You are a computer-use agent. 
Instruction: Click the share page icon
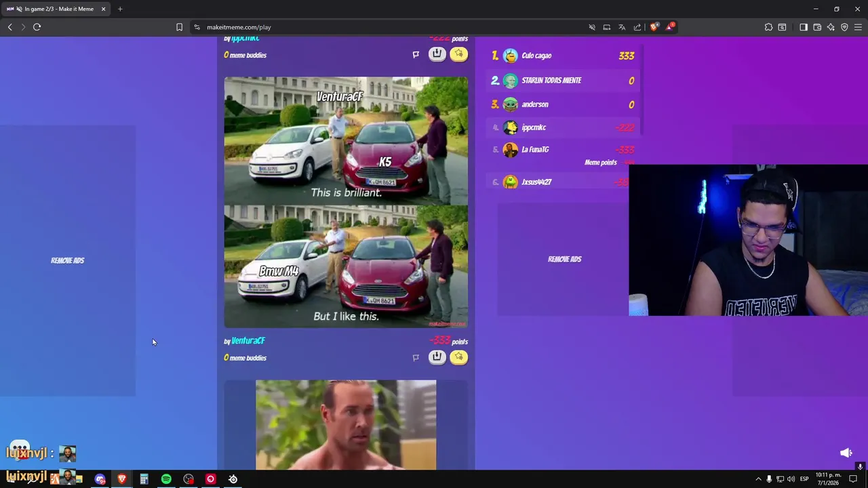[x=637, y=27]
